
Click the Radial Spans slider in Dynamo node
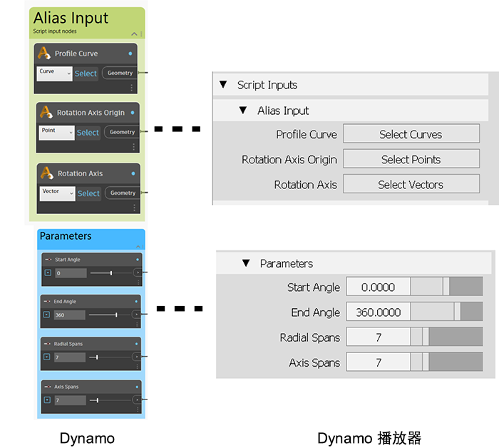110,357
